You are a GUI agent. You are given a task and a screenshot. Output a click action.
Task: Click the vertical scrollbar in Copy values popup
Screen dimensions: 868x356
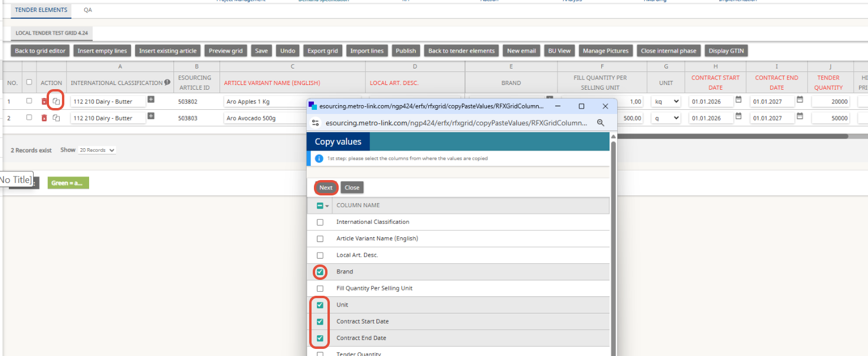coord(614,248)
